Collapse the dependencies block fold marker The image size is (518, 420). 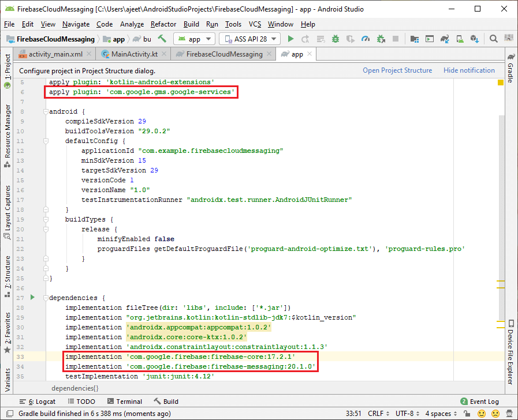pos(46,298)
